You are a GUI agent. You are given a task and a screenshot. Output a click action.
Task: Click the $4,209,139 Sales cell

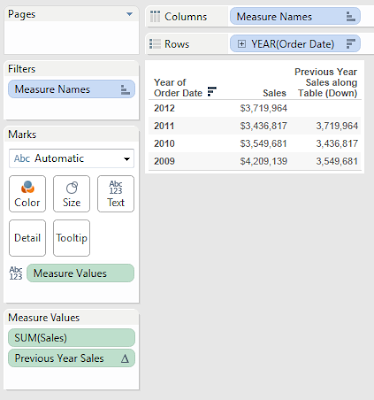pos(263,161)
